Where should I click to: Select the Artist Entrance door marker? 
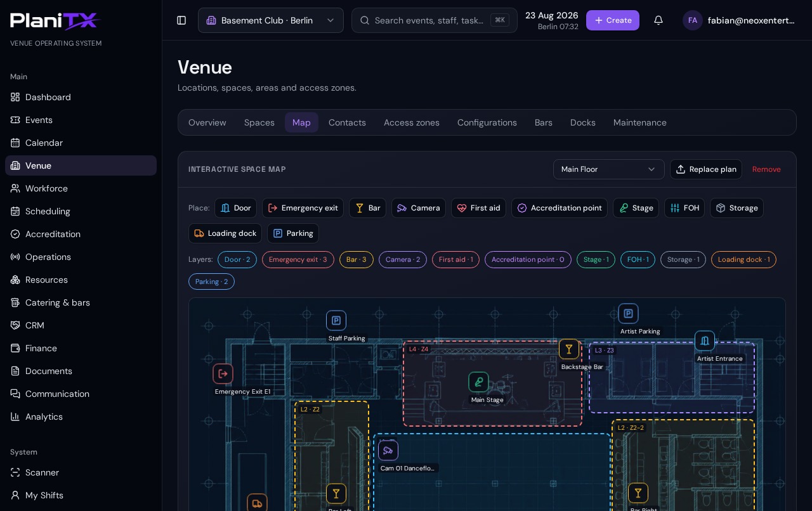(x=705, y=340)
